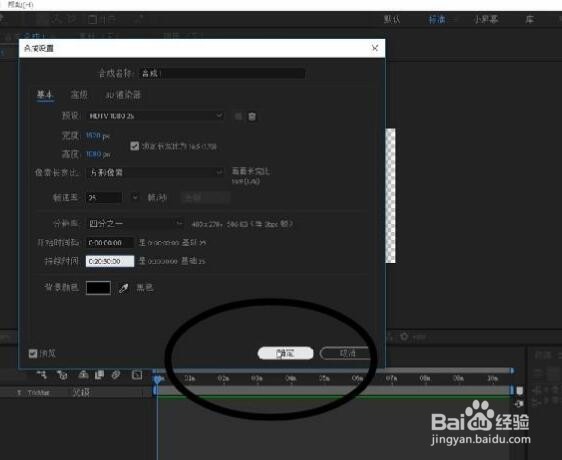Viewport: 562px width, 460px height.
Task: Select the 小屏幕 workspace
Action: click(486, 19)
